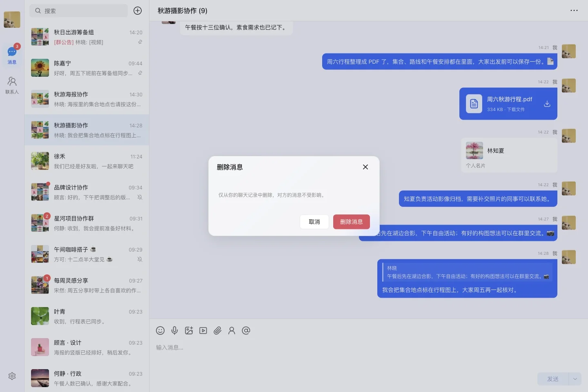Viewport: 588px width, 392px height.
Task: Click the download icon on 周六秋游行程.pdf
Action: pos(547,104)
